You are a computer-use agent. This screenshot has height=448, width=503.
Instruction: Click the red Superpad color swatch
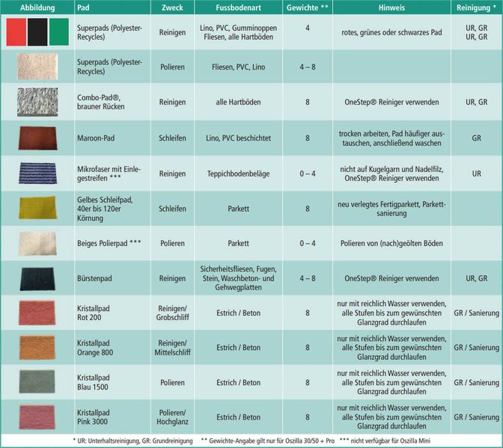pyautogui.click(x=15, y=32)
